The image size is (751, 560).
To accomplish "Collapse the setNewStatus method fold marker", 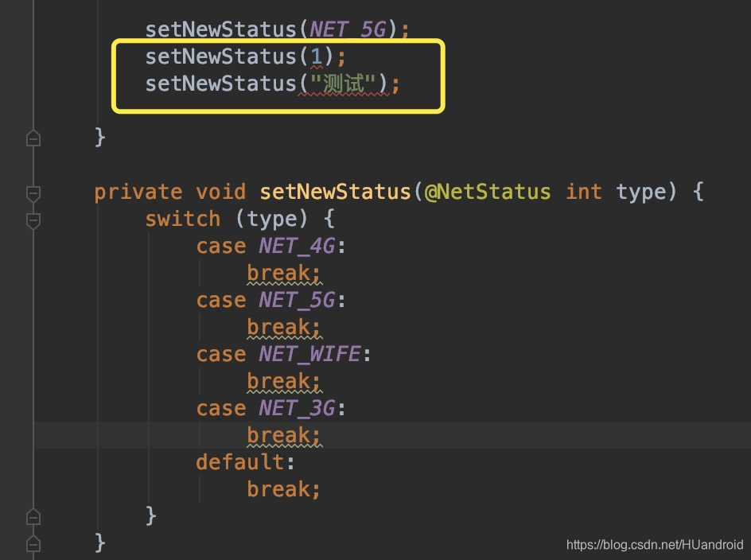I will pos(33,193).
